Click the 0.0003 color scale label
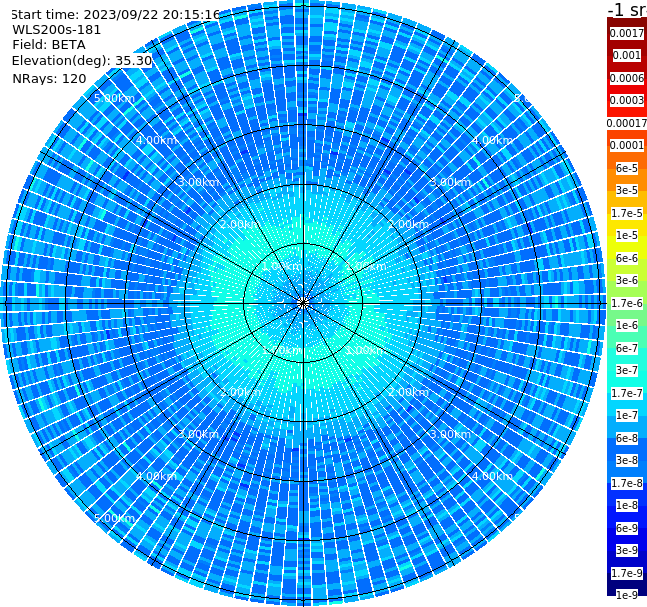Screen dimensions: 647x607 coord(627,100)
